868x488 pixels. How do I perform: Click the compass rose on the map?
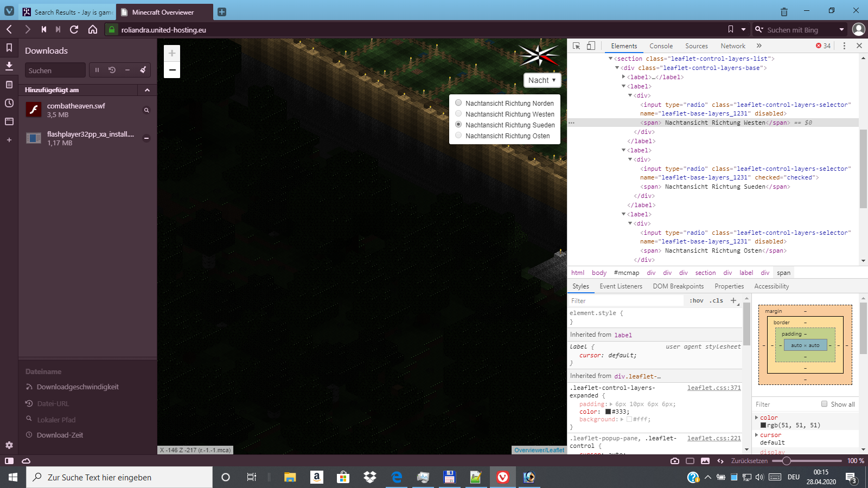click(539, 55)
